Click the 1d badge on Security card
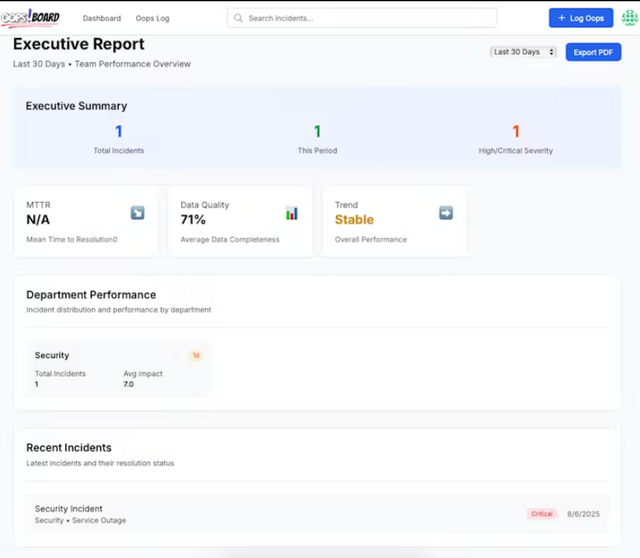Image resolution: width=640 pixels, height=558 pixels. 196,355
